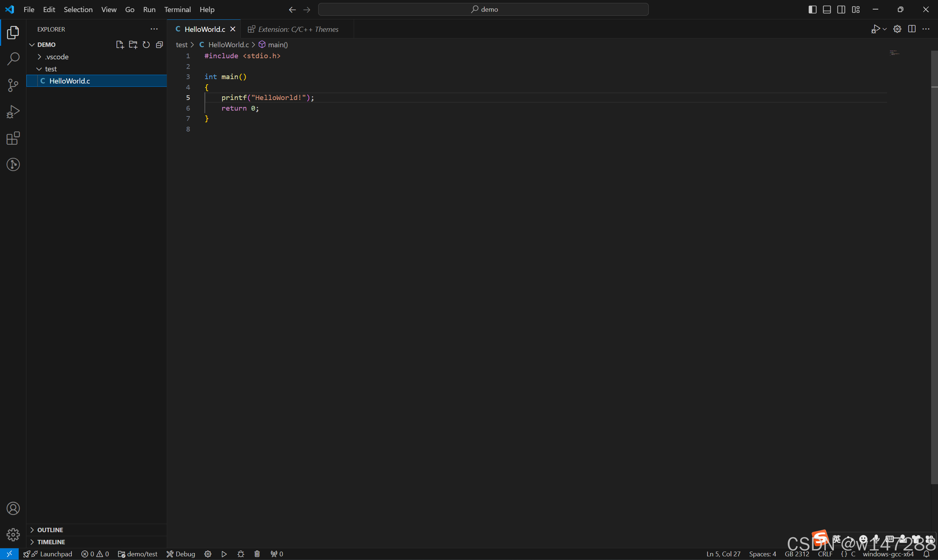Expand the OUTLINE section

[x=50, y=530]
